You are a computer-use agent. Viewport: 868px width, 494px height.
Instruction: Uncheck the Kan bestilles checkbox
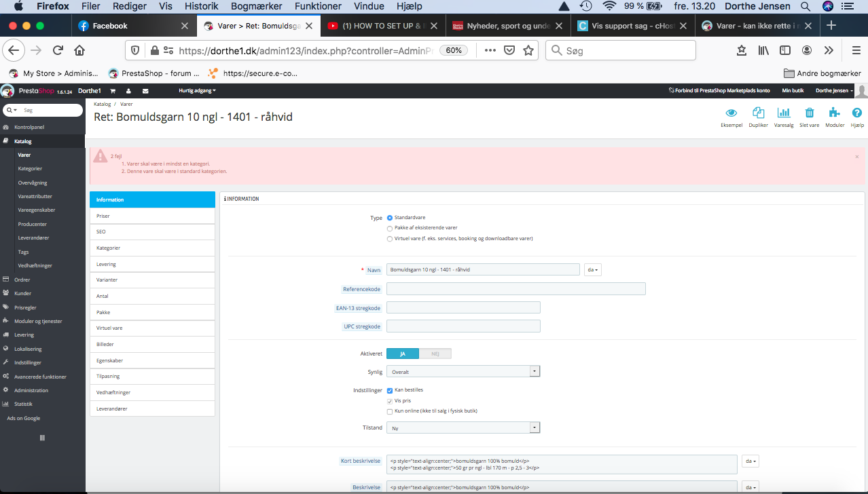(x=390, y=390)
